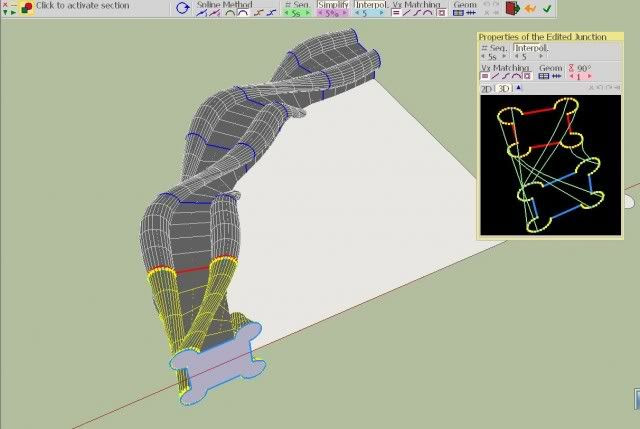The width and height of the screenshot is (640, 429).
Task: Click Geom arrows icon in properties panel
Action: 556,76
